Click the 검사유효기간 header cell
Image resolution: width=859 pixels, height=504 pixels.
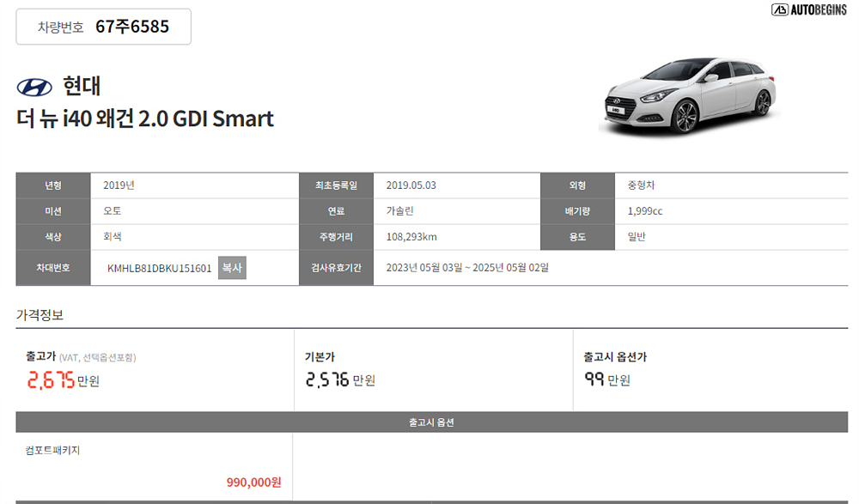337,268
